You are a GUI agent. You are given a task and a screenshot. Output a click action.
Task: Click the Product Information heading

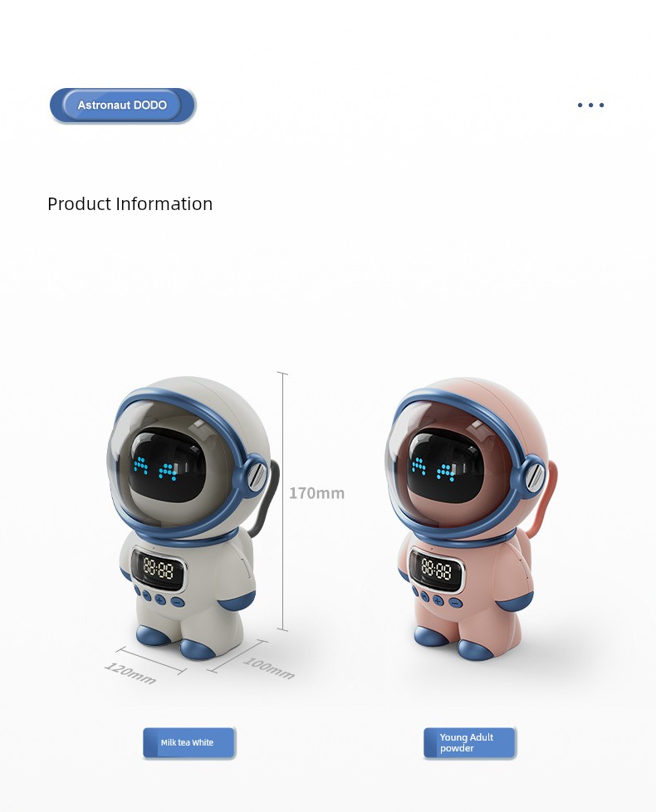click(x=130, y=204)
